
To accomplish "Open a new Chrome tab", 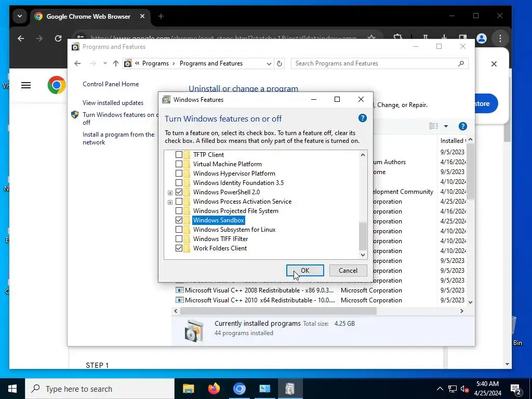I will tap(161, 16).
